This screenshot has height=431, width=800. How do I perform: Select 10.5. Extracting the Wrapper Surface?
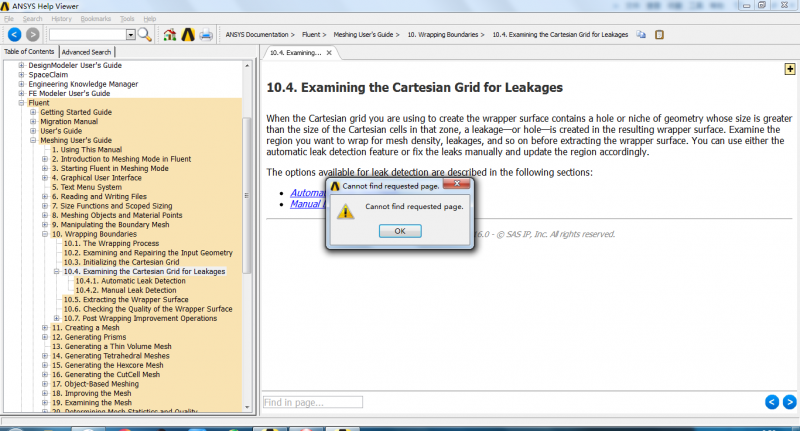point(126,300)
